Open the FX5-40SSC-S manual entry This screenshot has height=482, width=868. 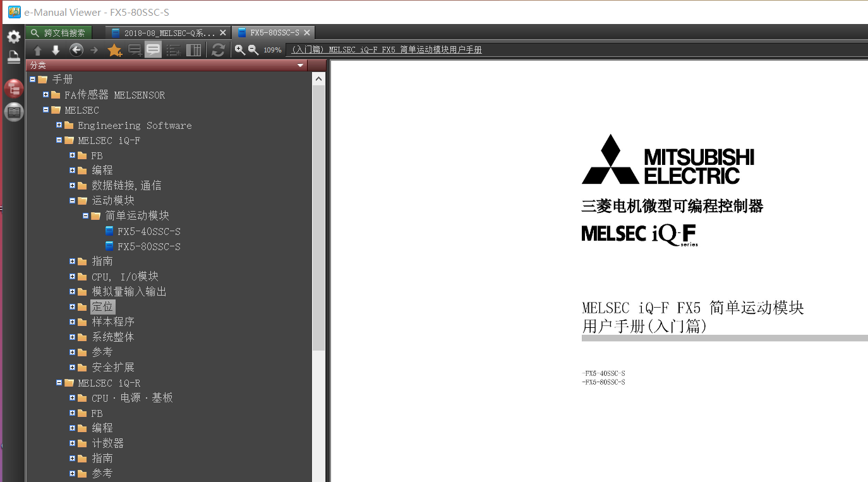148,231
